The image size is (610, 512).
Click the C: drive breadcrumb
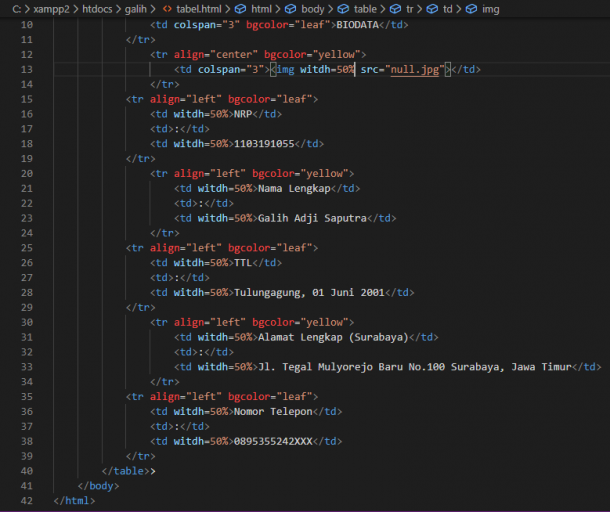(16, 9)
